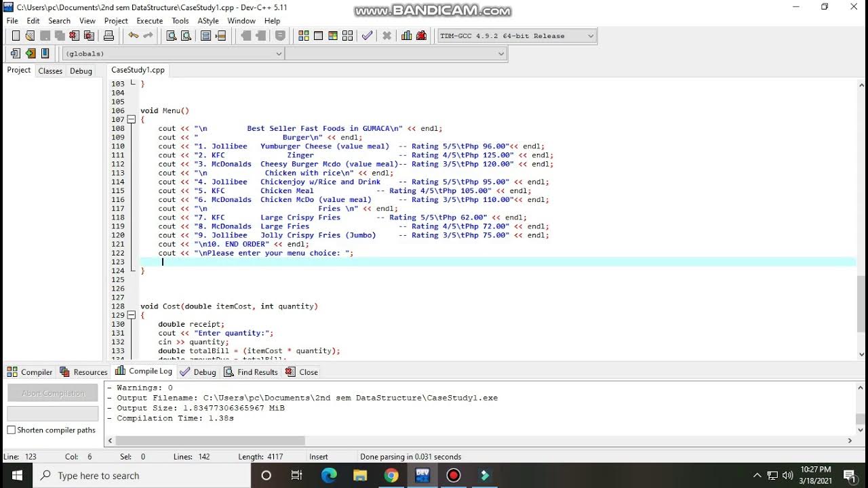Click the Delete Profiling Information icon
Image resolution: width=868 pixels, height=488 pixels.
coord(422,36)
